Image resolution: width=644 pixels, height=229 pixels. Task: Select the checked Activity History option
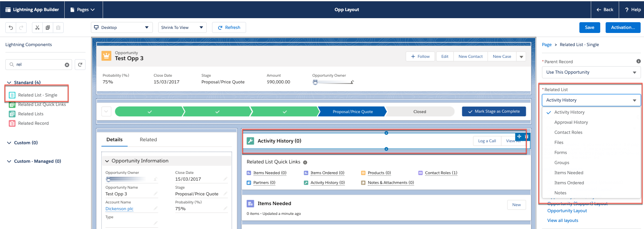coord(569,112)
